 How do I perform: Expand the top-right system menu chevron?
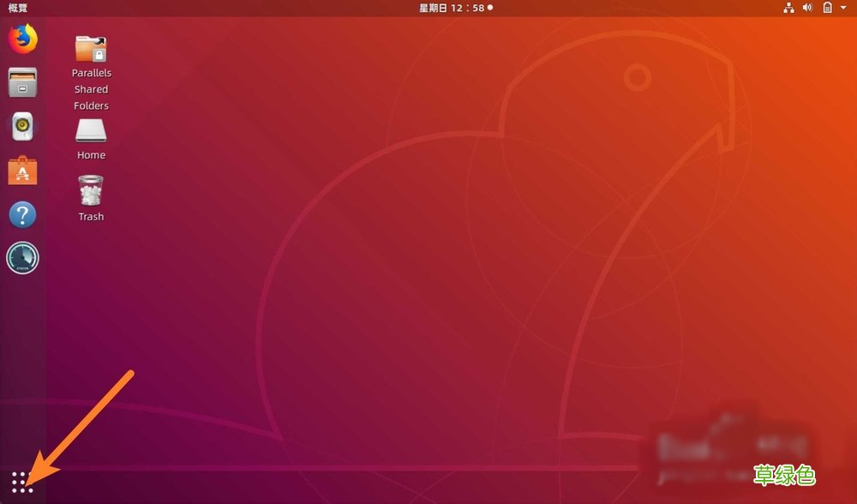click(x=842, y=8)
